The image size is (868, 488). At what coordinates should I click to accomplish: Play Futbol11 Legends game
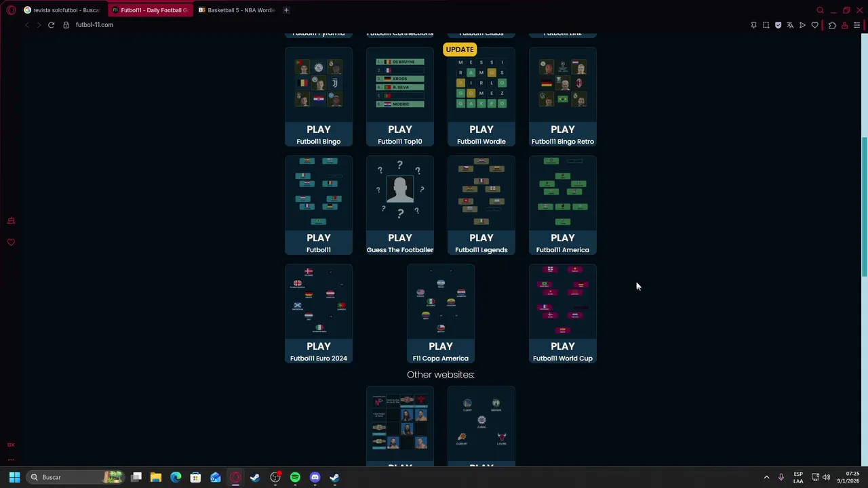tap(481, 243)
